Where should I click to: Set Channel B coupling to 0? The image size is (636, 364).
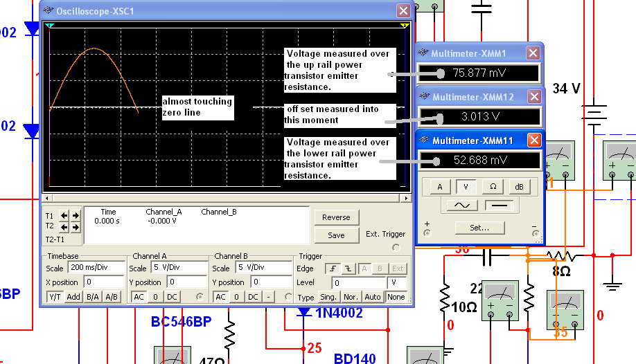coord(236,297)
